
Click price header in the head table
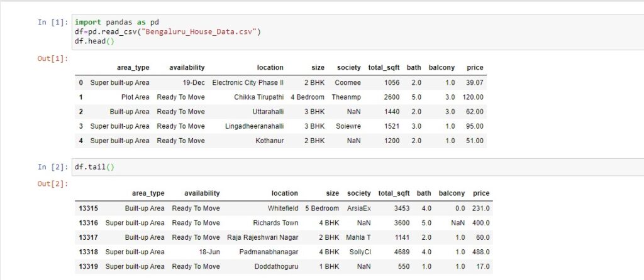475,68
